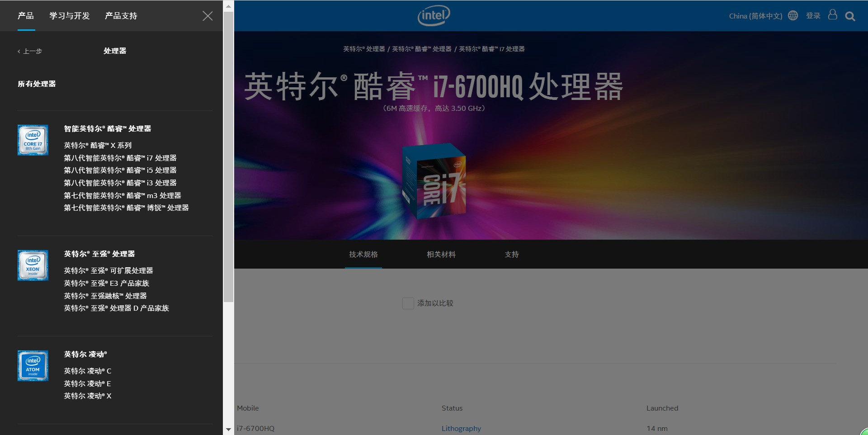
Task: Click the Intel logo in header
Action: point(434,16)
